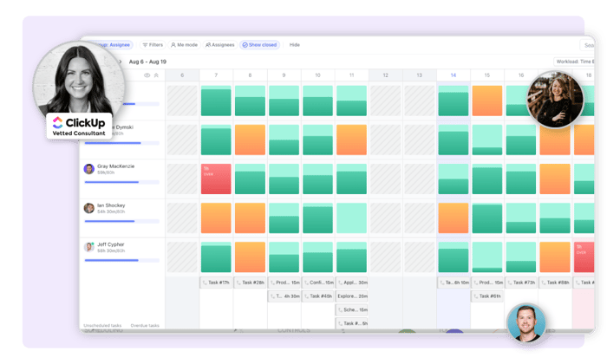Viewport: 607px width, 364px height.
Task: Toggle the Show closed option
Action: (260, 45)
